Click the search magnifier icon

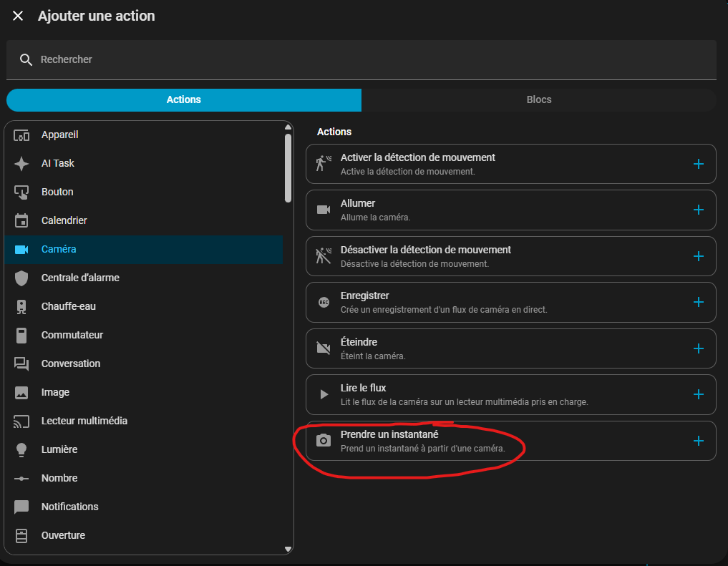point(26,59)
